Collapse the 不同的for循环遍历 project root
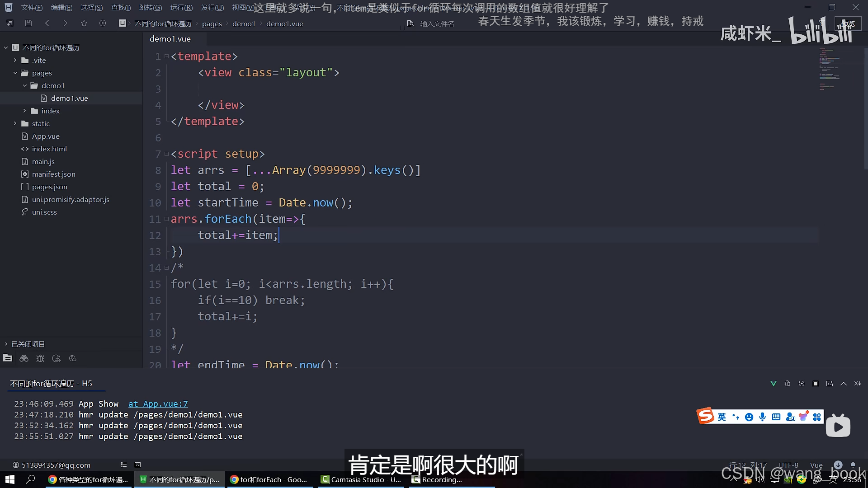 6,47
